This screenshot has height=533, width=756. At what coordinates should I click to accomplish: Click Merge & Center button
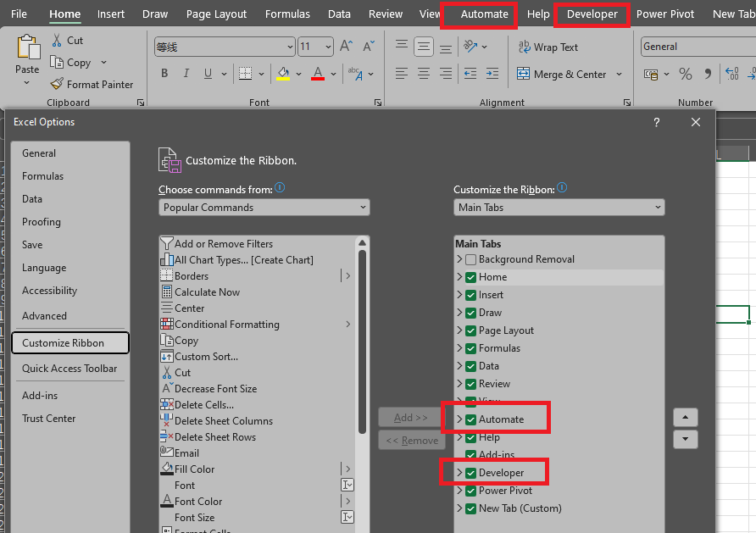coord(562,74)
